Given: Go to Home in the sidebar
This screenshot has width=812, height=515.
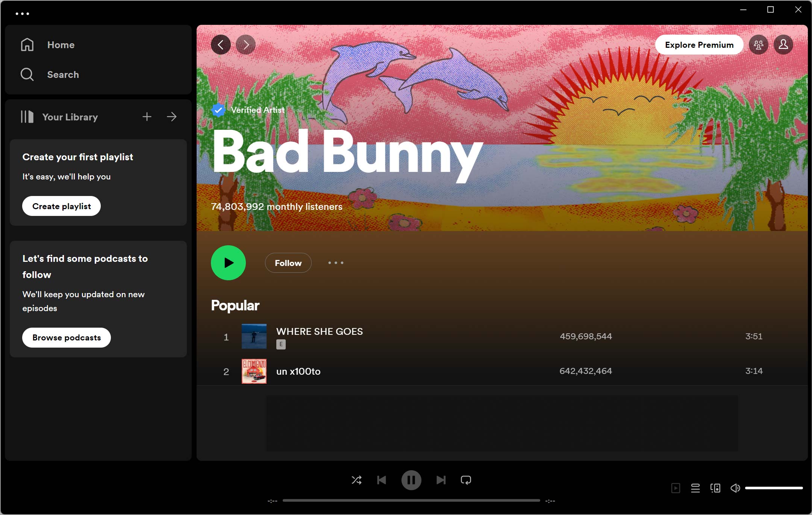Looking at the screenshot, I should point(61,45).
